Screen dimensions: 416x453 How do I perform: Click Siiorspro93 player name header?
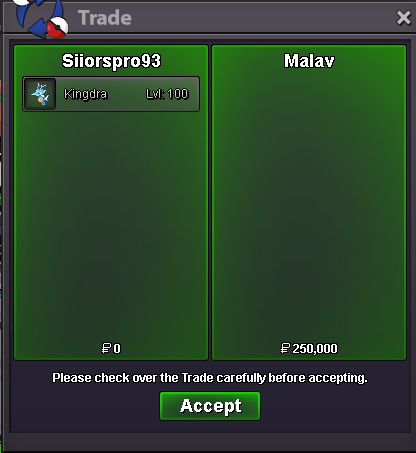click(x=111, y=61)
